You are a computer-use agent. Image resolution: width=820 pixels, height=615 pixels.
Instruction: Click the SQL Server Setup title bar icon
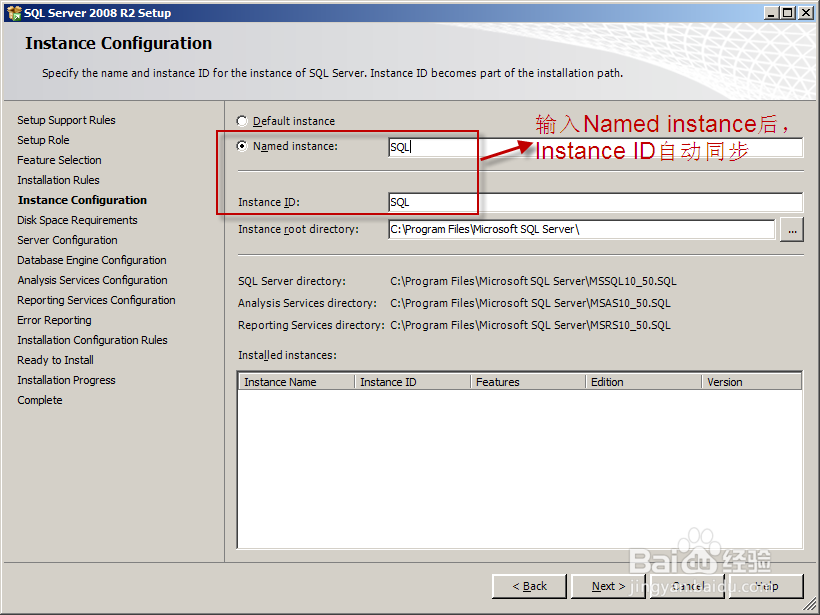point(14,13)
